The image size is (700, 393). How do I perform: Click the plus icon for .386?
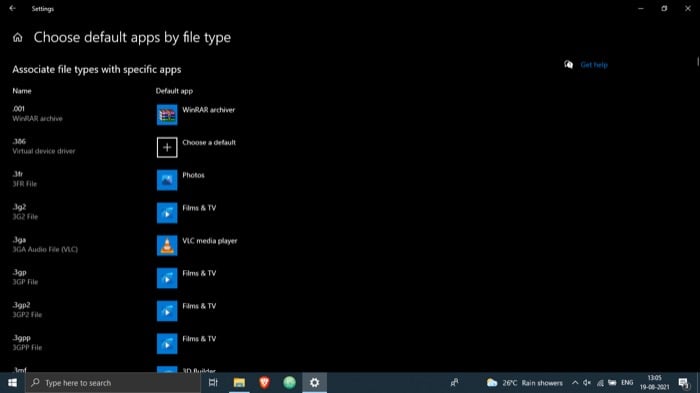(x=167, y=147)
